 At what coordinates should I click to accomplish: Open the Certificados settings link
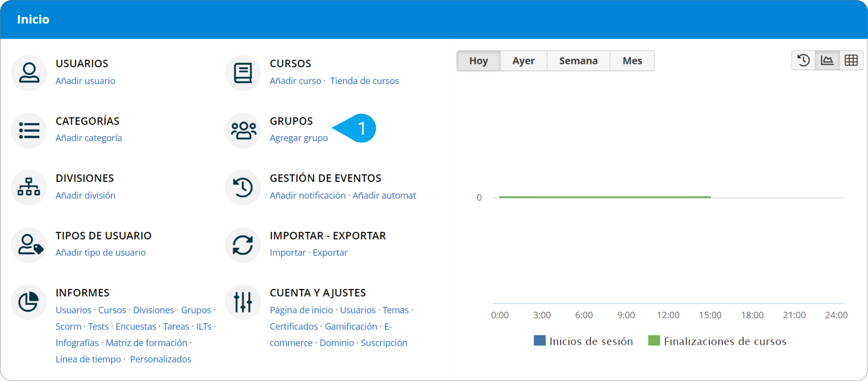tap(294, 326)
